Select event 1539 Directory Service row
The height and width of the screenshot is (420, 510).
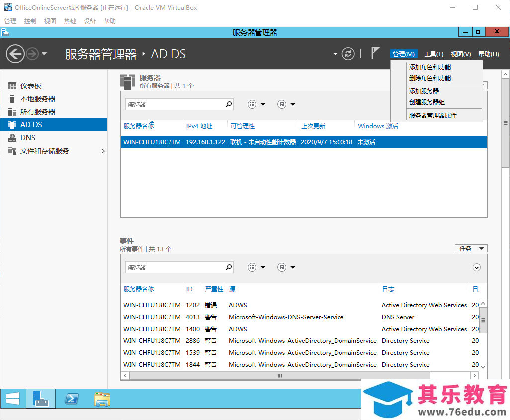pyautogui.click(x=301, y=353)
